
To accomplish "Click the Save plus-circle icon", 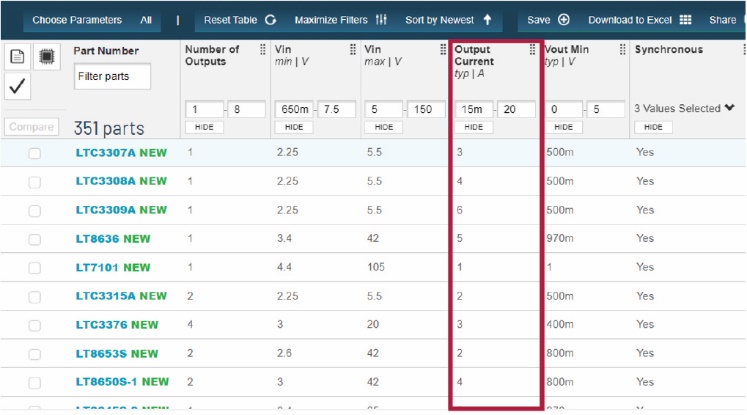I will (564, 20).
